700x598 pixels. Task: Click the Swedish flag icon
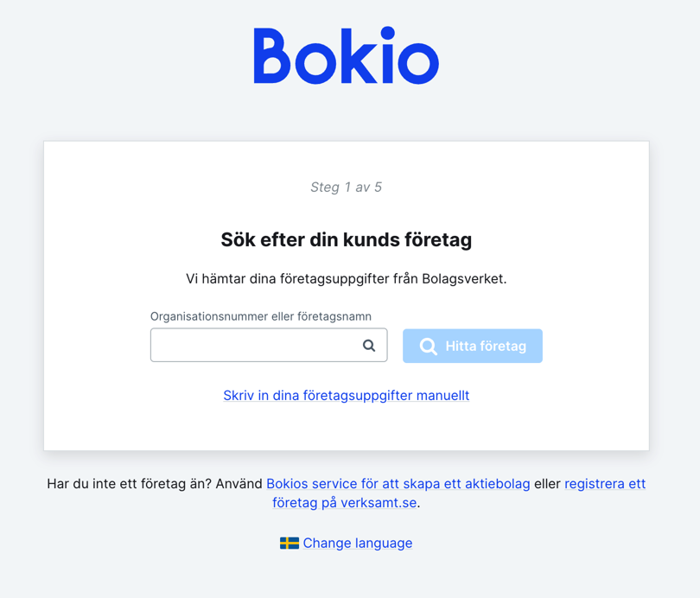coord(290,543)
